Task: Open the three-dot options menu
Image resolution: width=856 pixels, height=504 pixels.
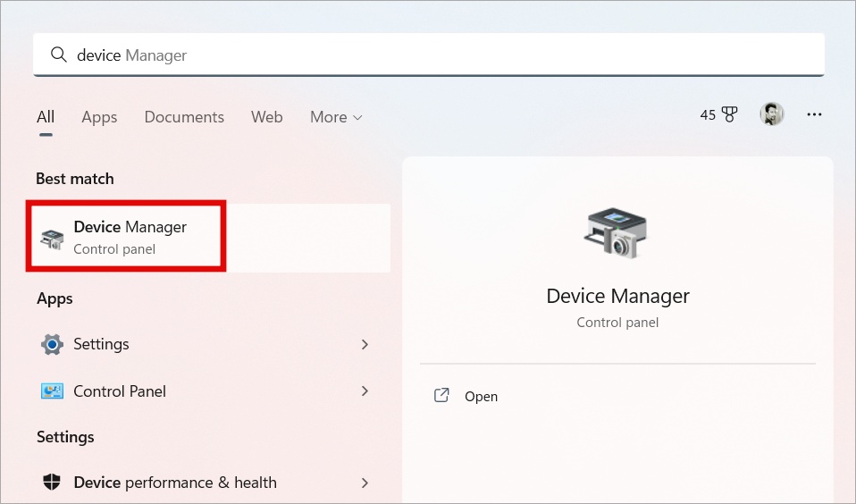Action: (814, 114)
